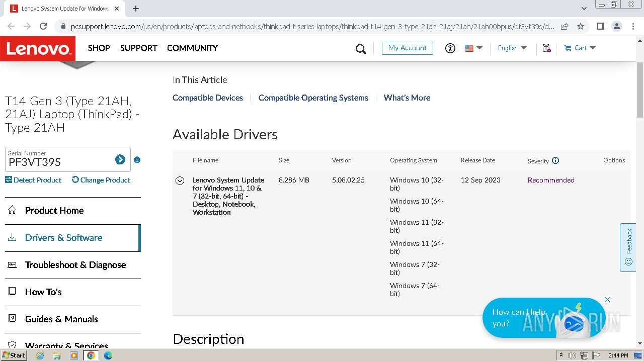Click My Account button
Screen dimensions: 644x362
408,48
